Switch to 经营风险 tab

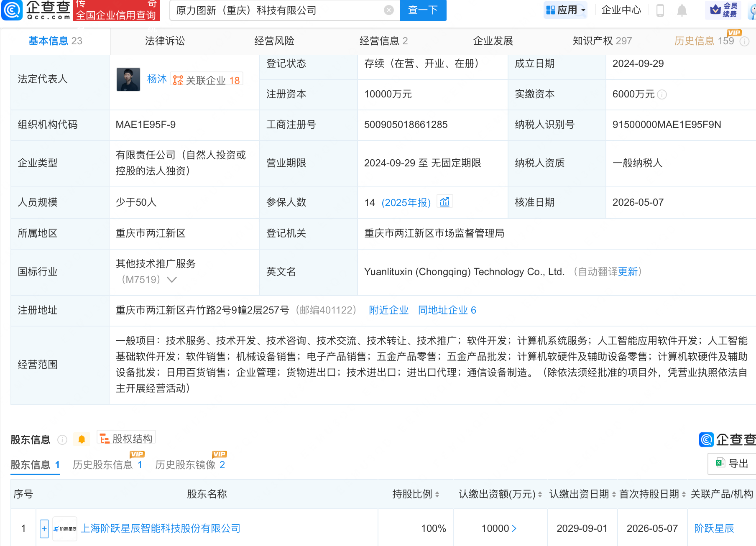[x=274, y=41]
